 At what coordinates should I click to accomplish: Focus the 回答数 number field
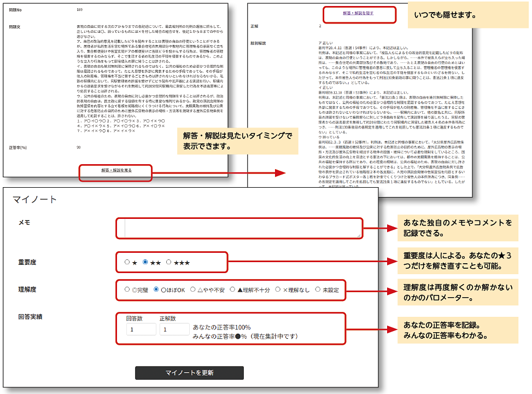pos(141,329)
